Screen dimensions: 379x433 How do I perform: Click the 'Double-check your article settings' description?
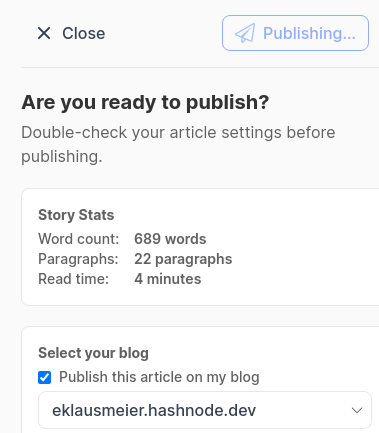click(x=178, y=144)
